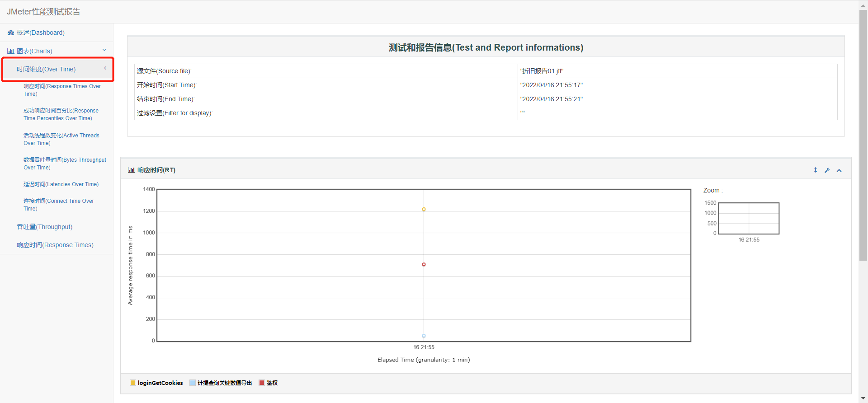Screen dimensions: 868x403
Task: Click the 过滤设置(Filter for display) label
Action: (175, 113)
